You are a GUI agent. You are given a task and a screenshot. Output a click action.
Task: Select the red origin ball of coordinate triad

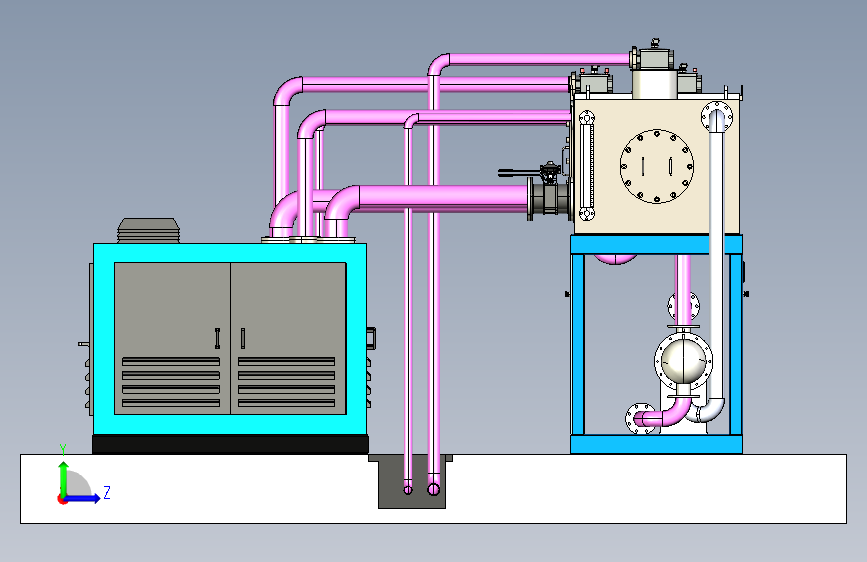(x=61, y=499)
